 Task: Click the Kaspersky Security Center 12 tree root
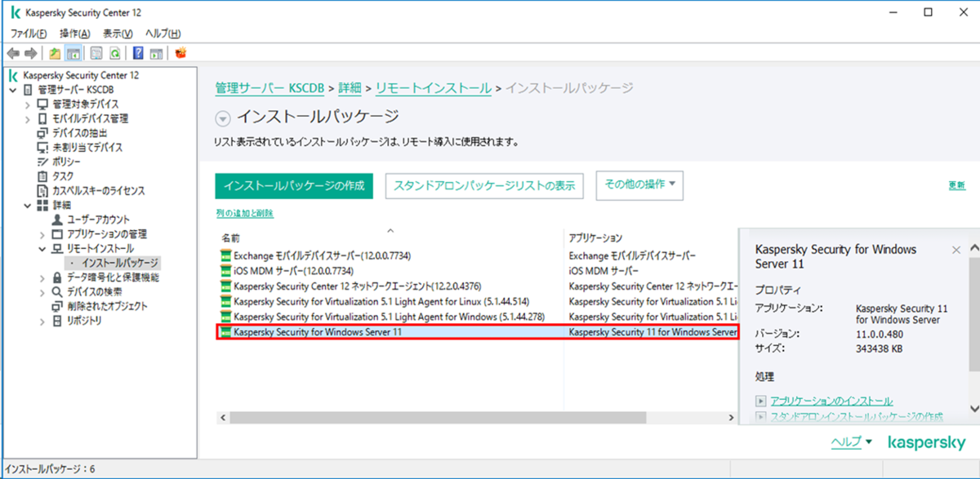[x=80, y=75]
